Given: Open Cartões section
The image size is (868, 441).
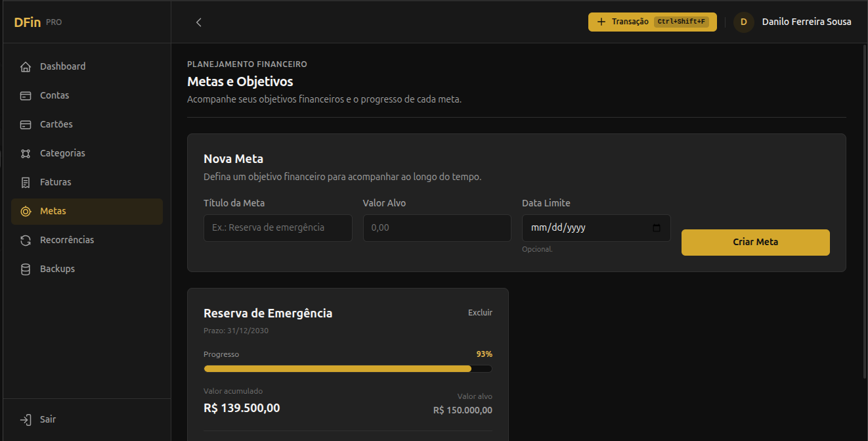Looking at the screenshot, I should coord(87,124).
